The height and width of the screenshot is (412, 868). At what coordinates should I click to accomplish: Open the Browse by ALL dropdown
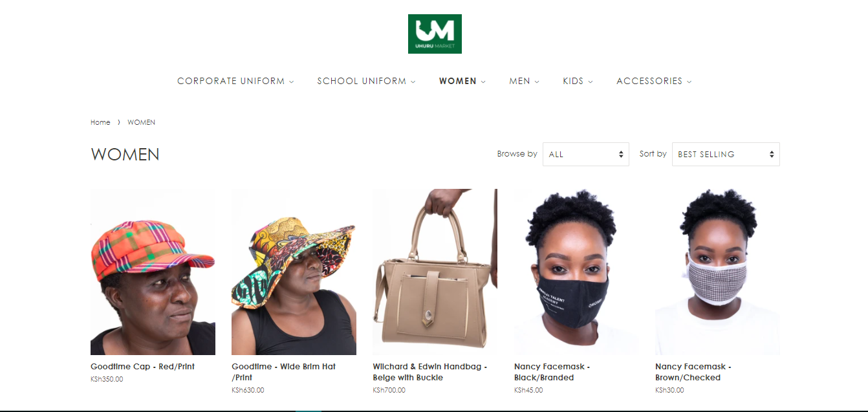(x=586, y=154)
